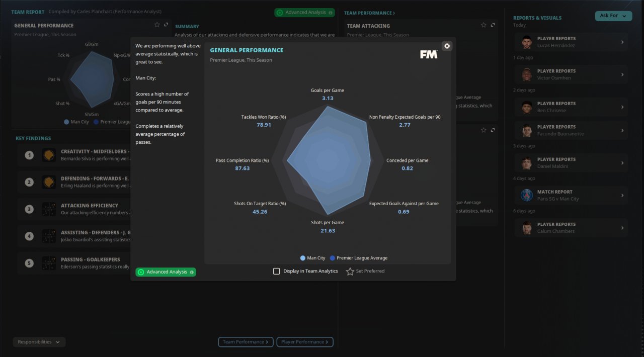
Task: Click the Conceded per Game value 0.82
Action: coord(407,168)
